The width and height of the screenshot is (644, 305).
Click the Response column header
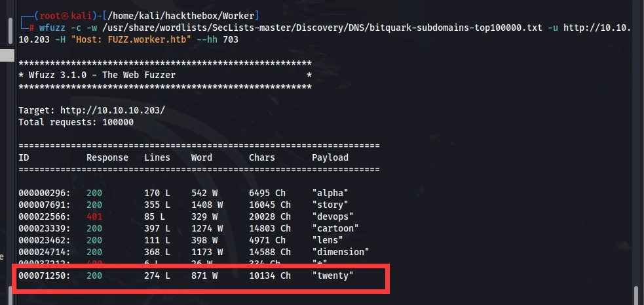coord(107,157)
